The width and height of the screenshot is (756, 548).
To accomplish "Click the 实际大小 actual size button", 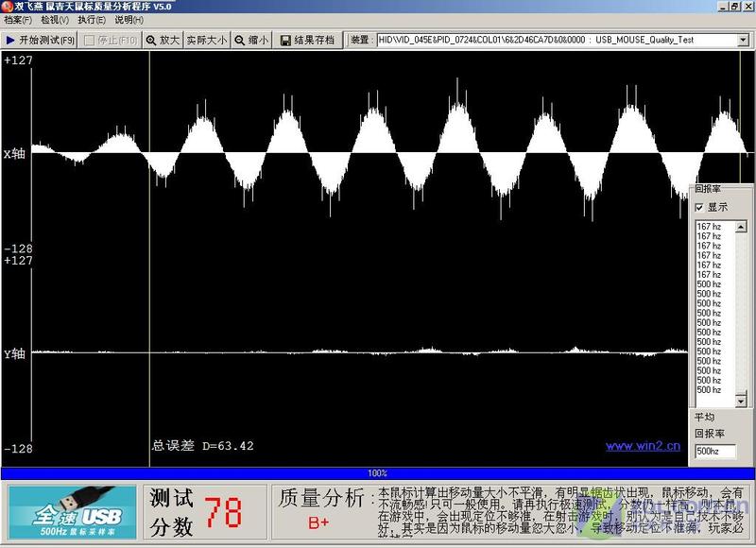I will [x=207, y=40].
